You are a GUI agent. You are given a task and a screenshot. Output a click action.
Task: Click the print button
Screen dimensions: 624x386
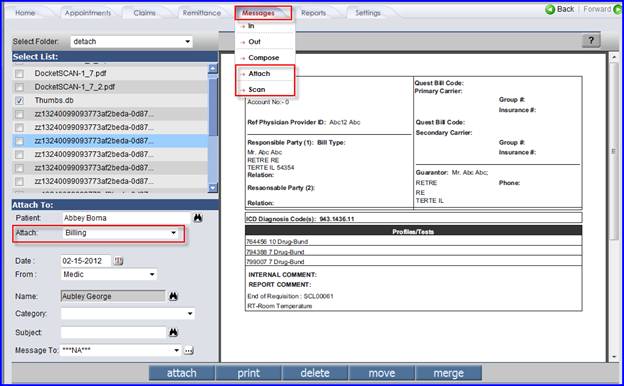coord(249,373)
